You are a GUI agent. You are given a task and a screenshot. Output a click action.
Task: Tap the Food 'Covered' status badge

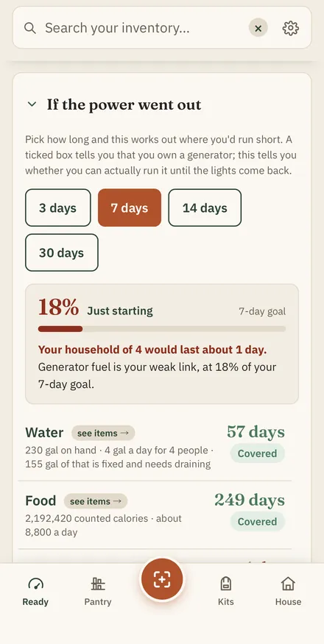click(x=258, y=522)
